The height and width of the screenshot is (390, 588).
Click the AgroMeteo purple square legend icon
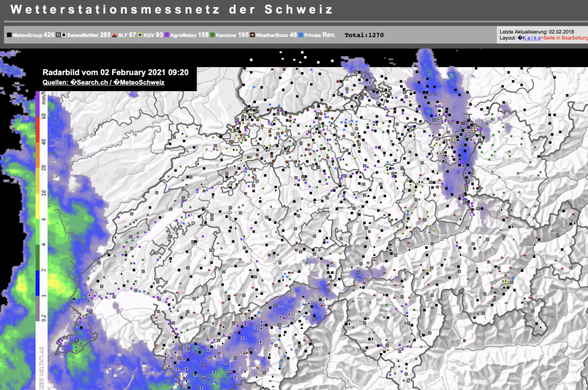pos(167,35)
